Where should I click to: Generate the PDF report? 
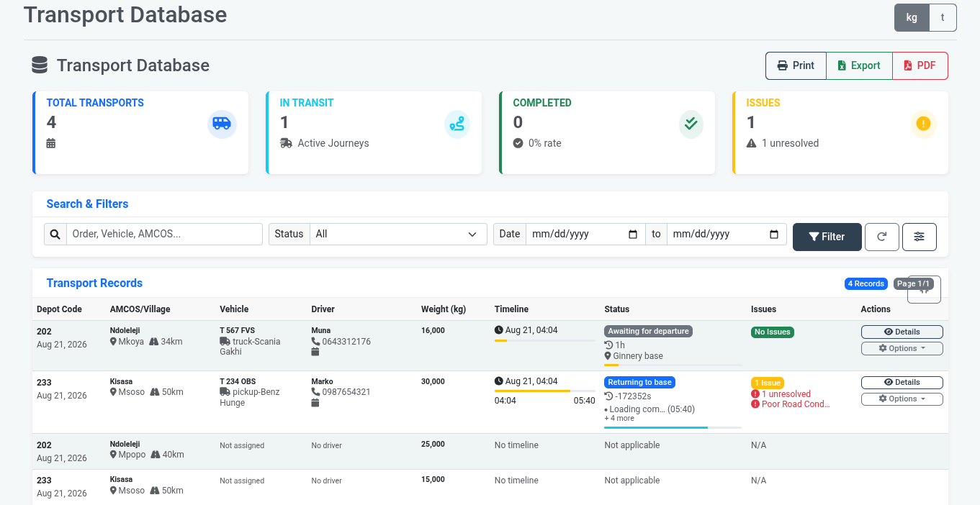920,65
